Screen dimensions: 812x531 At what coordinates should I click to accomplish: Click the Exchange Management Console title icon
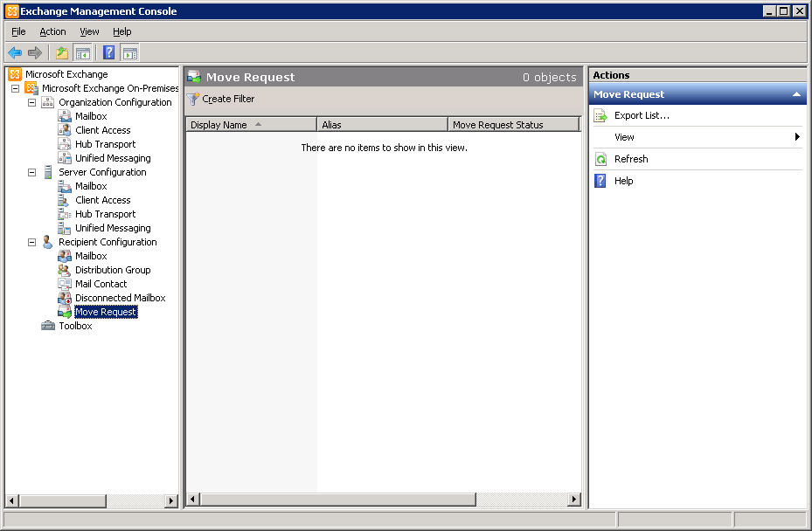click(11, 10)
